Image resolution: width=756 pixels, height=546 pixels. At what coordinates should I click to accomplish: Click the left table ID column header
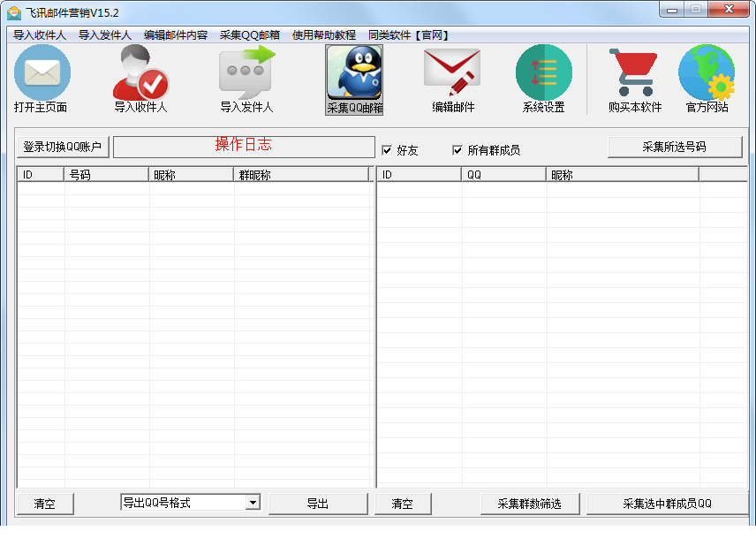point(41,175)
